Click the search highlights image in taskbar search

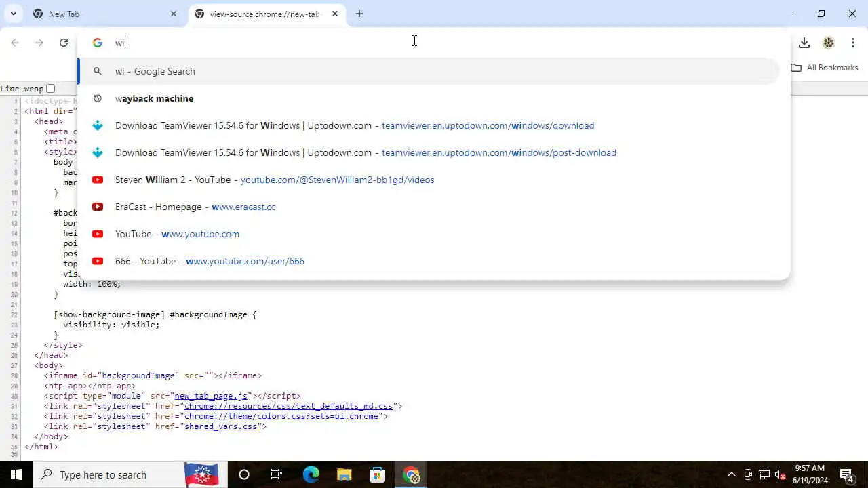201,474
